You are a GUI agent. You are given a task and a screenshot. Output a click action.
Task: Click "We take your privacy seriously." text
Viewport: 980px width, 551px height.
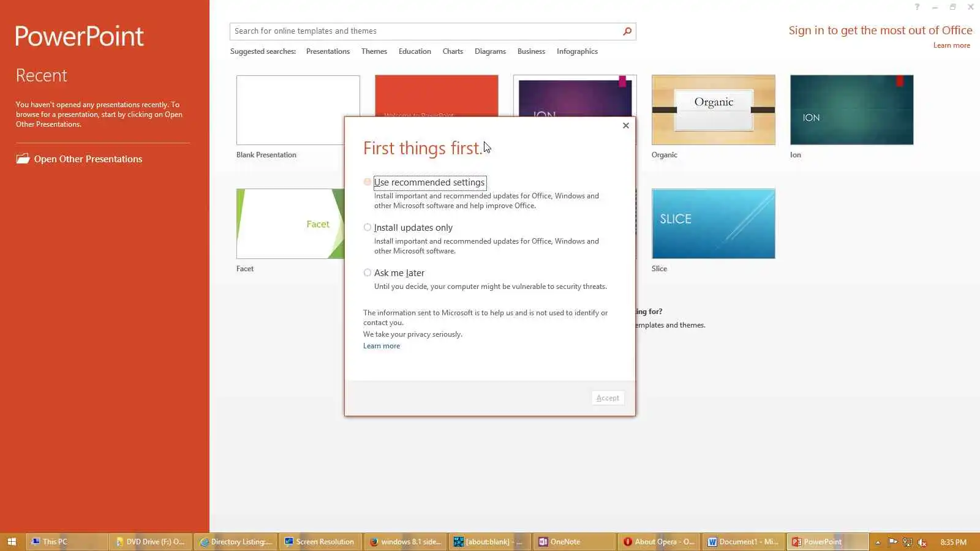pyautogui.click(x=413, y=334)
